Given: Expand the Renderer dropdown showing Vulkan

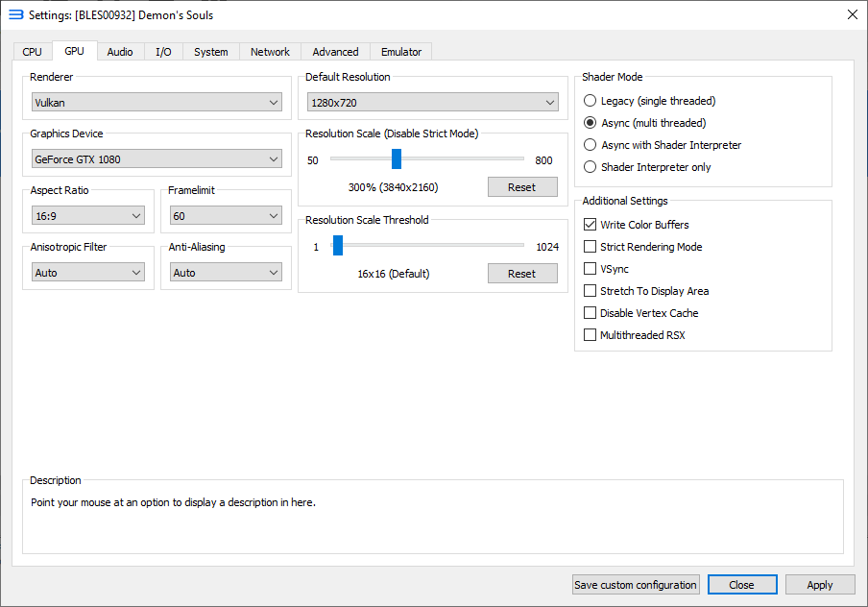Looking at the screenshot, I should pyautogui.click(x=156, y=103).
